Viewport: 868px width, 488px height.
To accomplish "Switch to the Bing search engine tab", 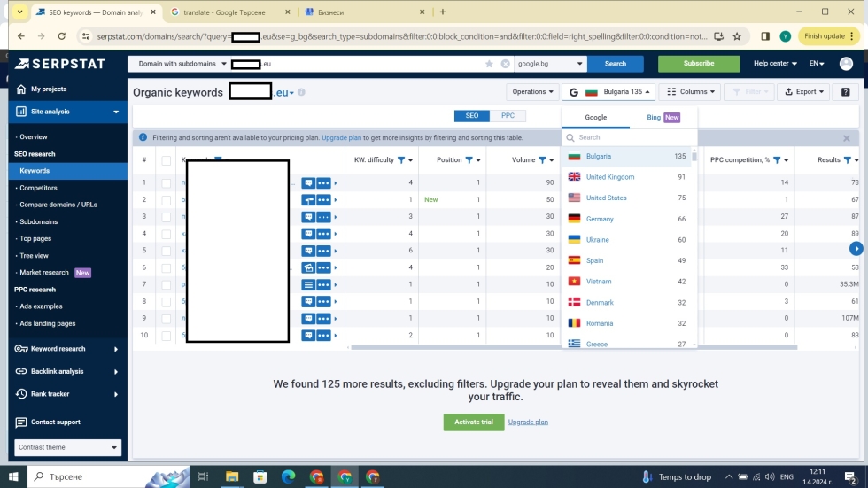I will 663,117.
